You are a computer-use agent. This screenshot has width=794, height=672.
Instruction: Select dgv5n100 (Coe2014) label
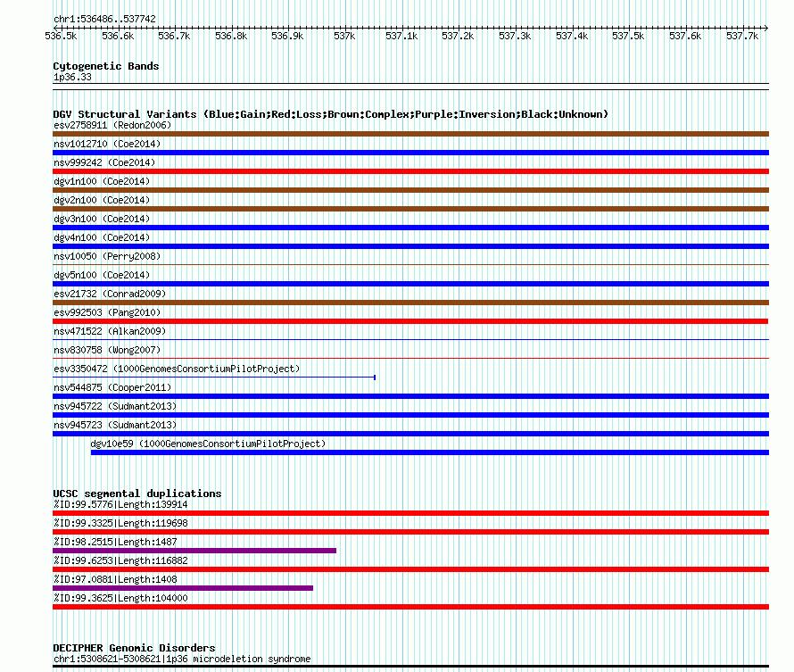102,275
